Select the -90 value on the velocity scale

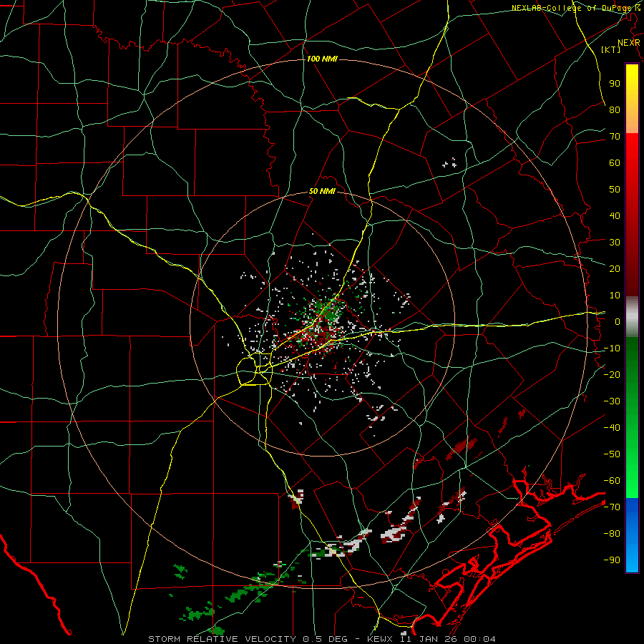pos(612,560)
